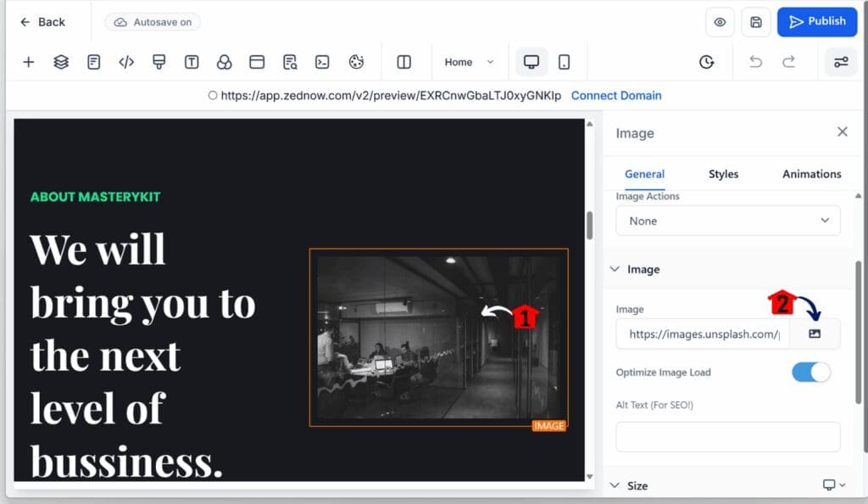Click the save disk icon
Screen dimensions: 868x504
coord(755,22)
